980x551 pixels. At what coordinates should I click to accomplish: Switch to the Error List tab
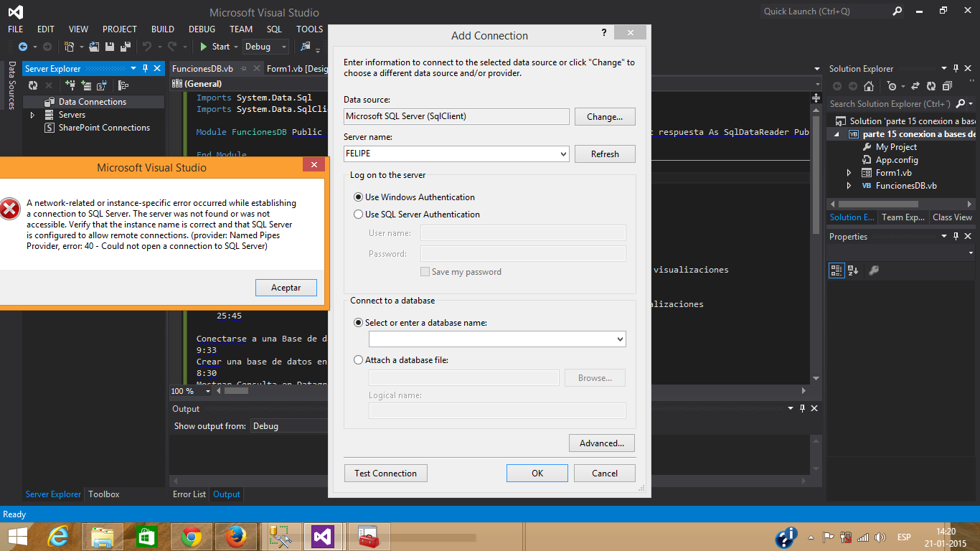click(x=189, y=494)
